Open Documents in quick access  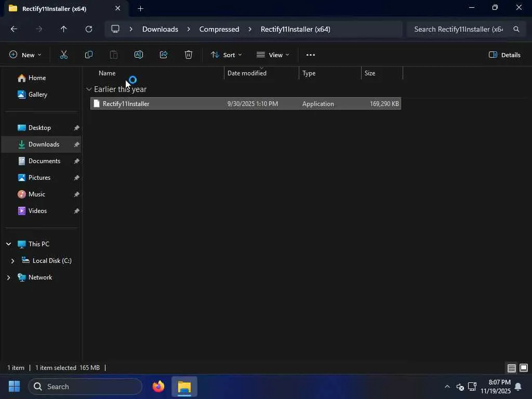pyautogui.click(x=44, y=161)
